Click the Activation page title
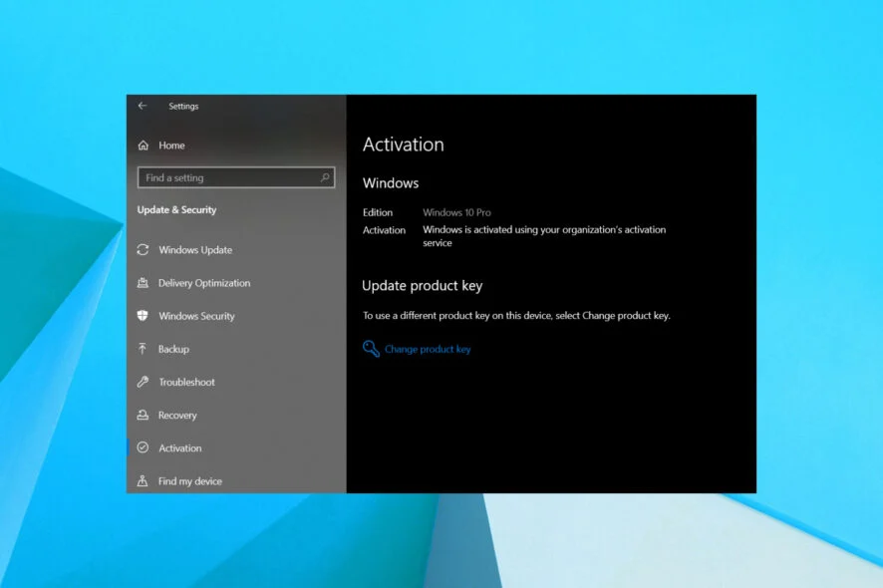Image resolution: width=883 pixels, height=588 pixels. tap(404, 145)
